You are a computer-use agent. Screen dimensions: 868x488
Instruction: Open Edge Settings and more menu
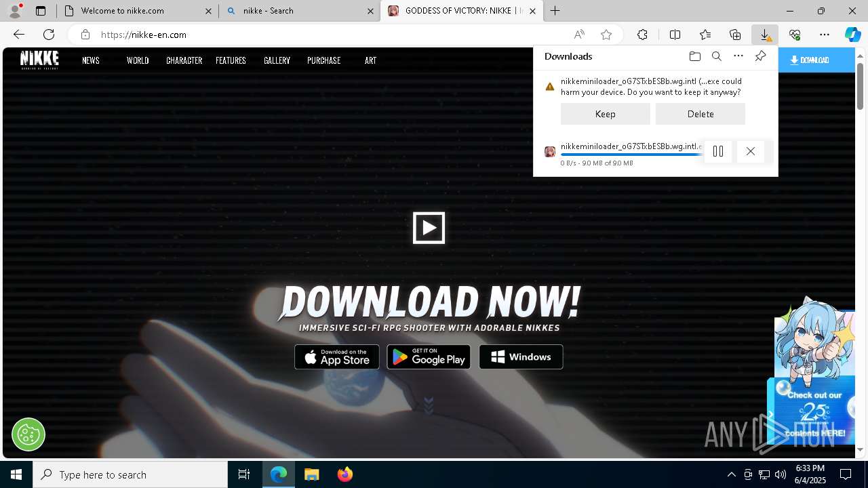tap(825, 35)
